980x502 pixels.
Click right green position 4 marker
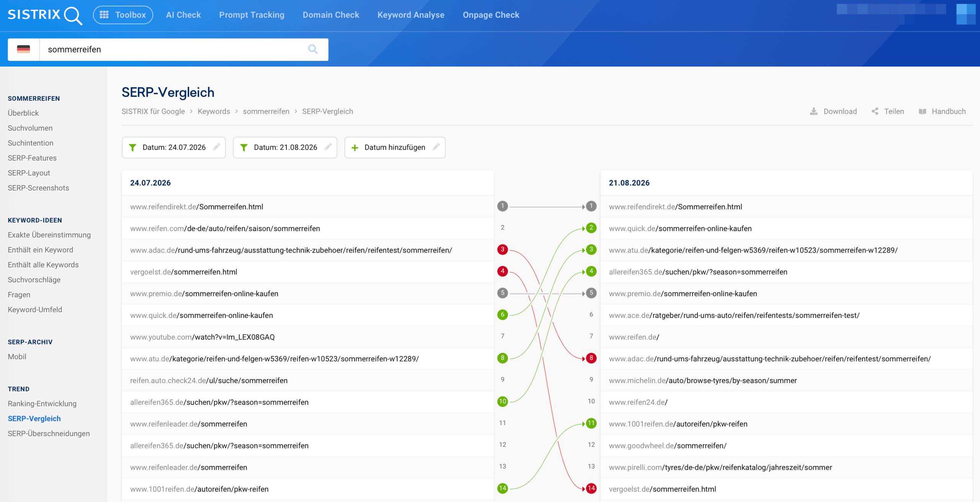click(591, 271)
